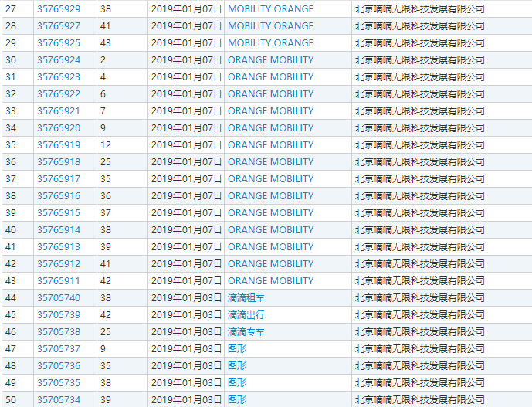Click 图形 trademark in row 47
This screenshot has height=407, width=532.
click(x=237, y=348)
